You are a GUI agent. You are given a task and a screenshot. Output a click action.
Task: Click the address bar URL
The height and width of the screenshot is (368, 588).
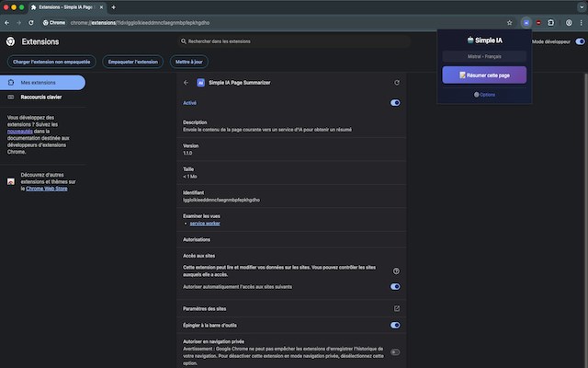[x=140, y=22]
